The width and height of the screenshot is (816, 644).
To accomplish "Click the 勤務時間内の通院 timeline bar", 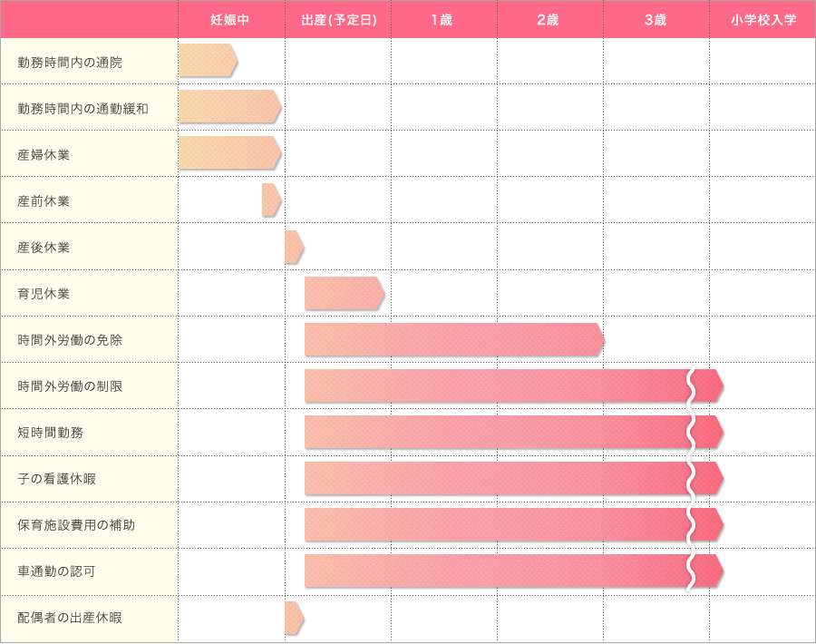I will click(209, 61).
